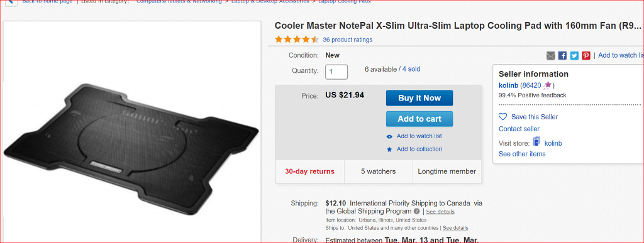The height and width of the screenshot is (243, 644).
Task: Click the kolinb store icon
Action: coord(536,142)
